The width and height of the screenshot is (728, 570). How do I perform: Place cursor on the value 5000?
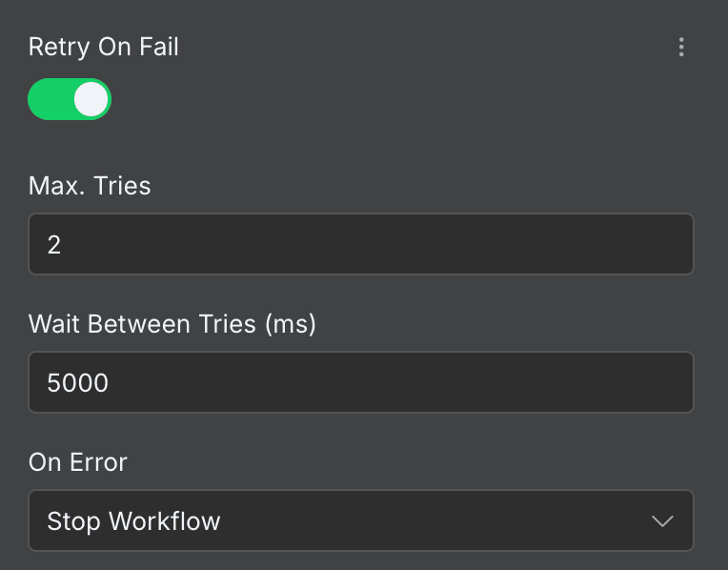pos(77,383)
